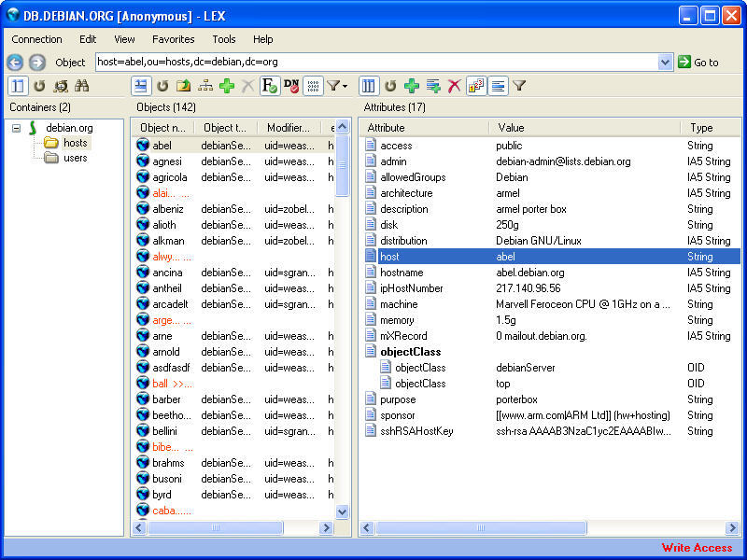Click the Write Access link
This screenshot has height=560, width=747.
pyautogui.click(x=697, y=548)
